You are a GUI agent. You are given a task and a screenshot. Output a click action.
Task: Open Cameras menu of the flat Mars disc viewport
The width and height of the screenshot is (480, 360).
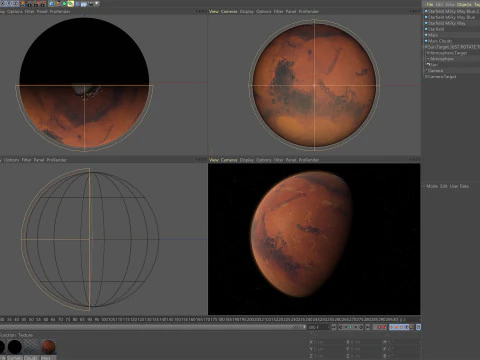[229, 11]
